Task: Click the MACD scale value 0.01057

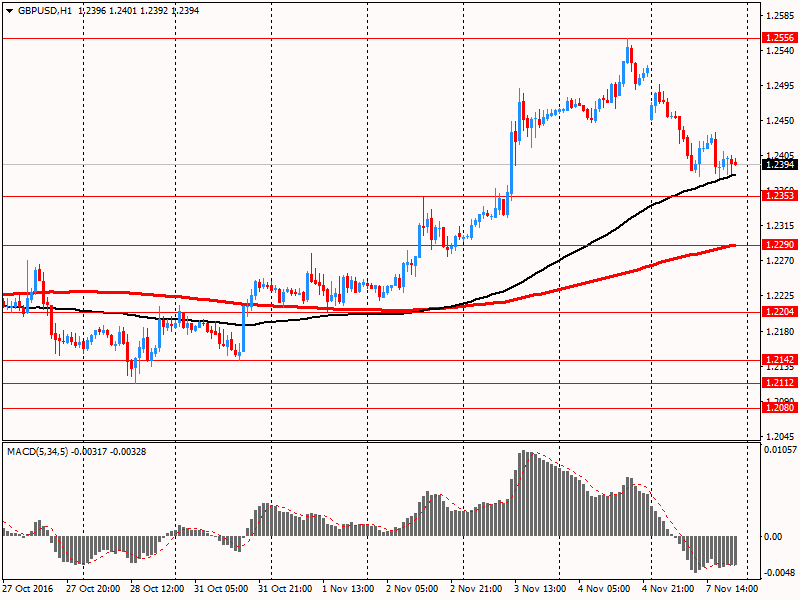Action: pos(780,449)
